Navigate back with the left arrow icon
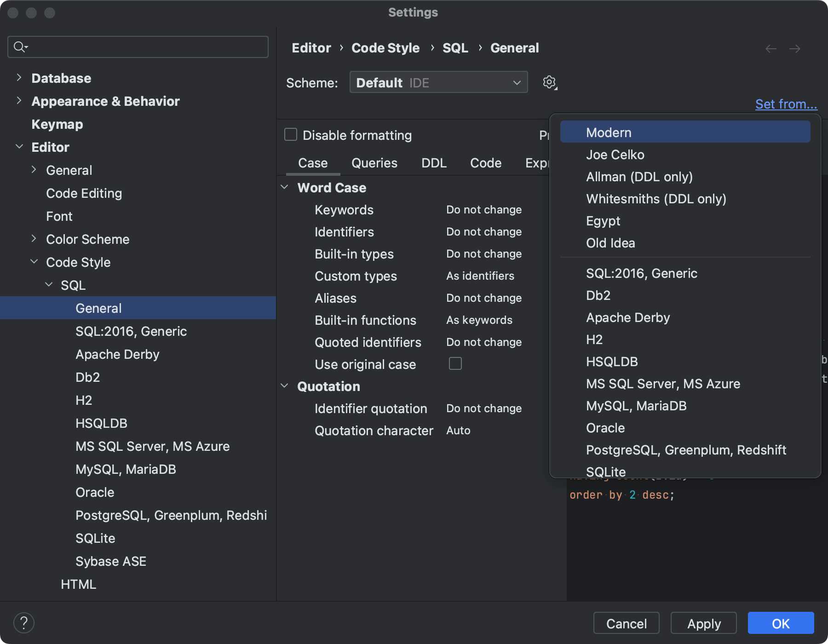 770,48
